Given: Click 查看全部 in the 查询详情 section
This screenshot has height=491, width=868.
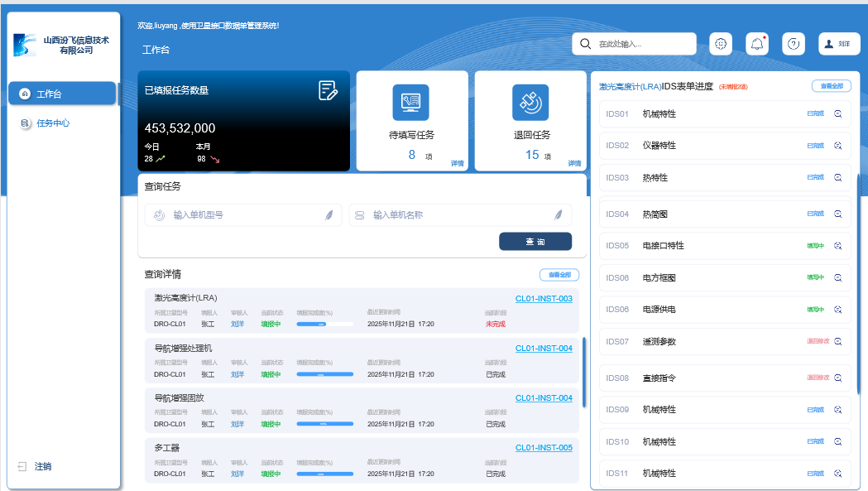Looking at the screenshot, I should pos(559,275).
